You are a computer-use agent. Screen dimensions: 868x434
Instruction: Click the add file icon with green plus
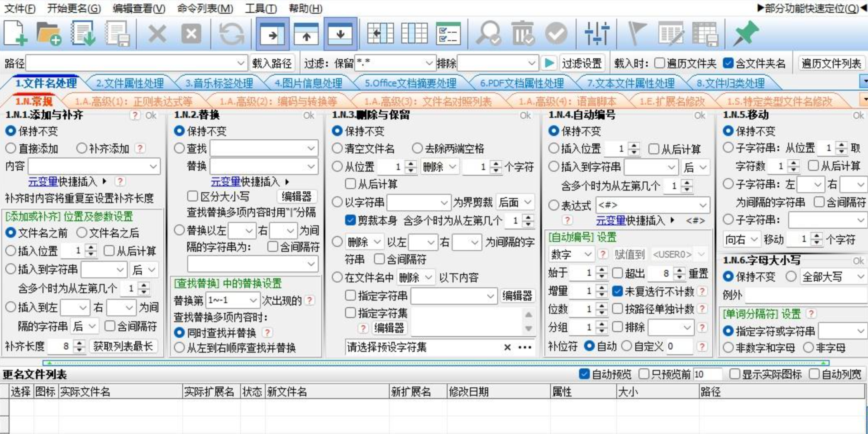[16, 33]
